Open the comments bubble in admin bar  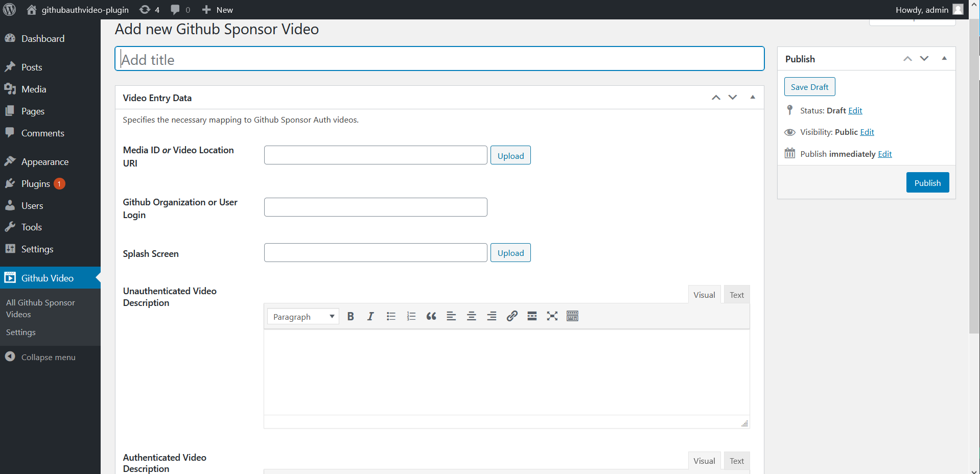point(175,10)
